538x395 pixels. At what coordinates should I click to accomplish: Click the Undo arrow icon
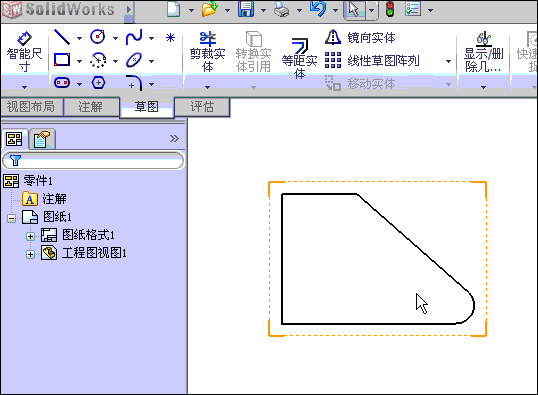coord(318,9)
